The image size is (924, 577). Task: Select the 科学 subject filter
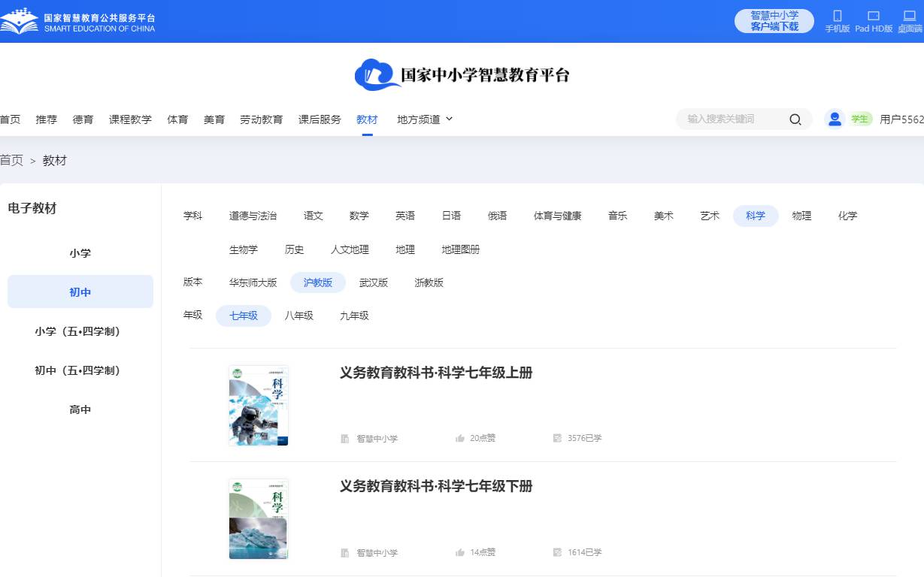[x=756, y=216]
